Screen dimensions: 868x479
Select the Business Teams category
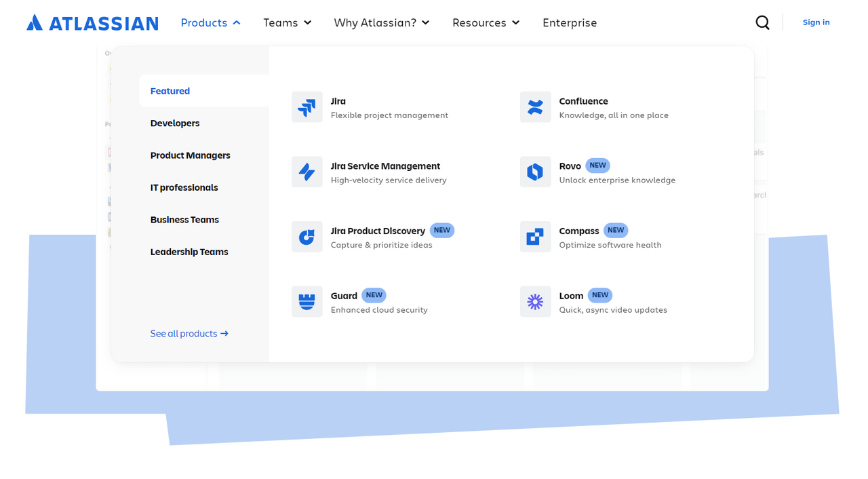[x=184, y=219]
